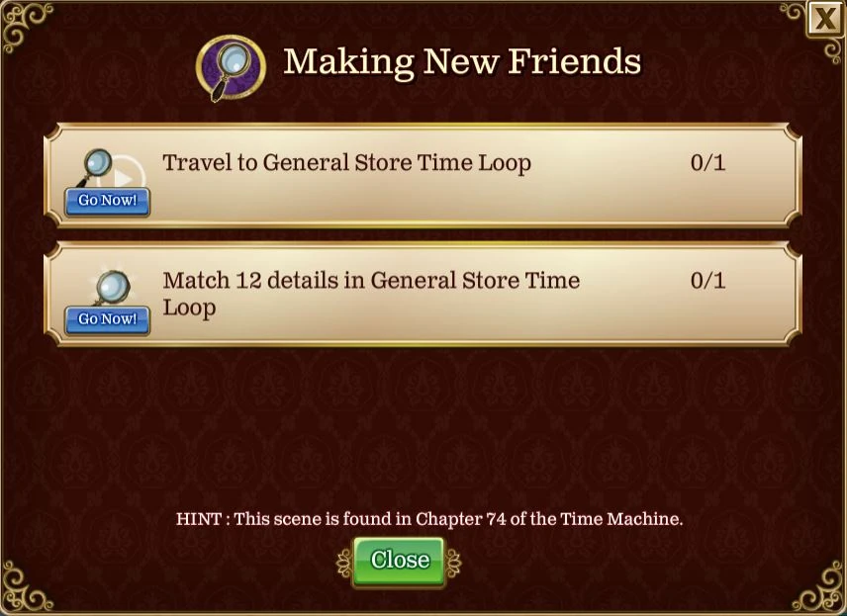Select the Travel to General Store Time Loop text
Image resolution: width=847 pixels, height=616 pixels.
pyautogui.click(x=346, y=162)
